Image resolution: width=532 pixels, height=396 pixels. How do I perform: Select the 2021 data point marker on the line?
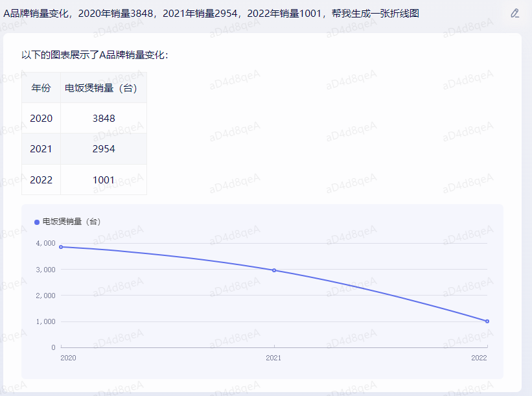click(x=274, y=270)
